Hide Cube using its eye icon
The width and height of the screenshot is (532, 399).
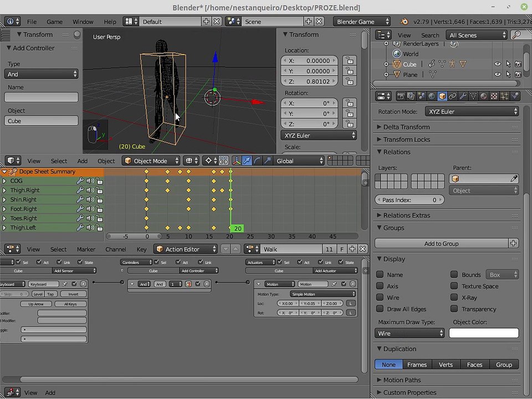click(x=498, y=64)
